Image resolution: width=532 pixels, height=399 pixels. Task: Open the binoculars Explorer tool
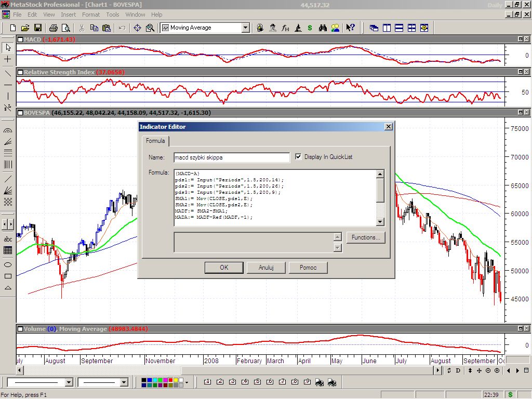323,28
